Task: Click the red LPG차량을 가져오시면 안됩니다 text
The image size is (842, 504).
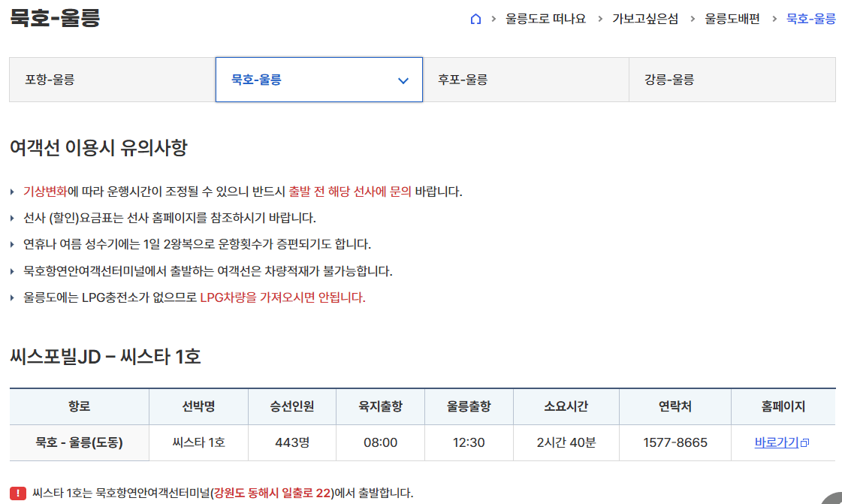Action: pos(283,297)
